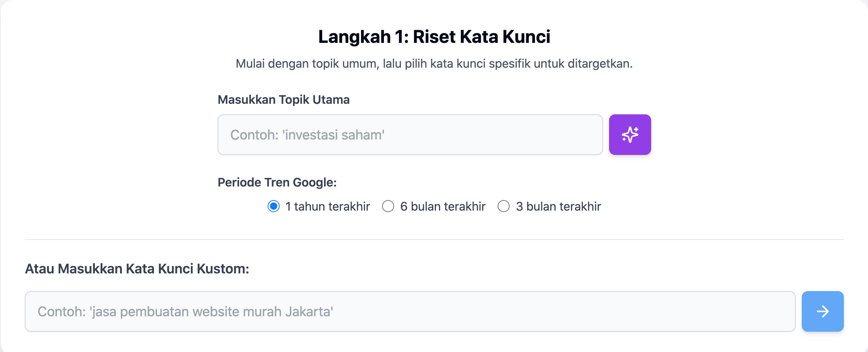Click the "1 tahun terakhir" label text
This screenshot has height=352, width=868.
[327, 206]
